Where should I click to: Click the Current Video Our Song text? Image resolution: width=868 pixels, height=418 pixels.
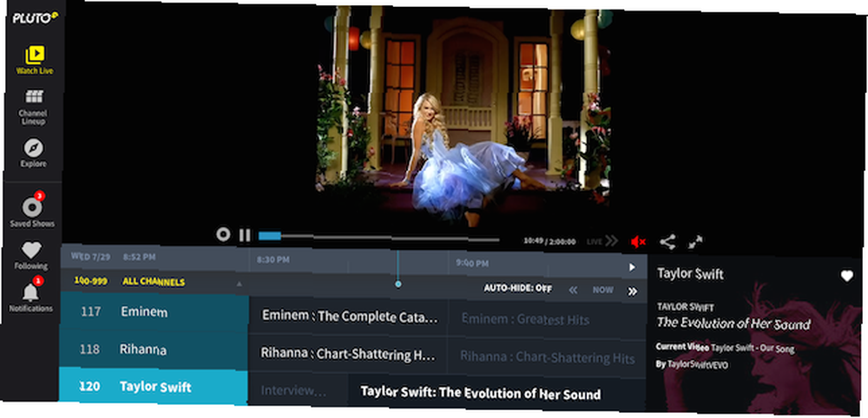[725, 348]
